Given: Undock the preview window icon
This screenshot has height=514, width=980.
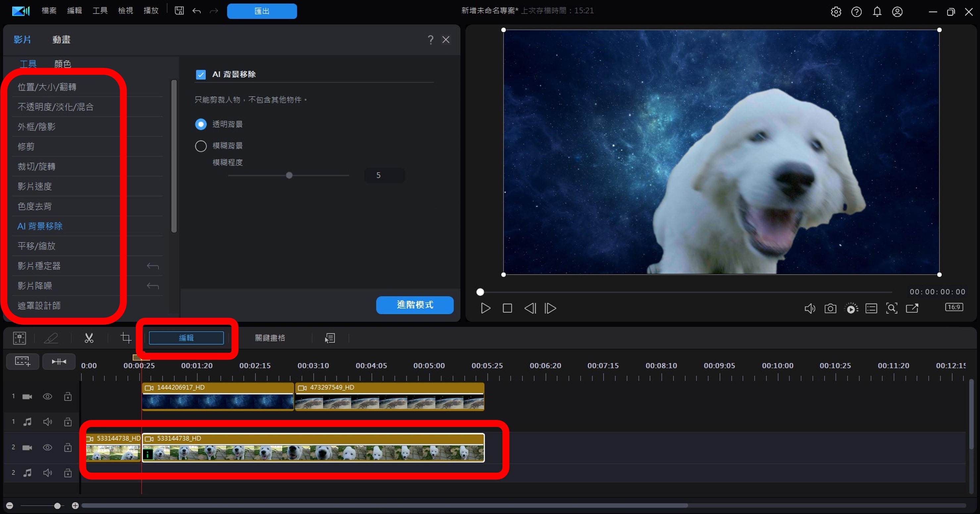Looking at the screenshot, I should pyautogui.click(x=912, y=308).
